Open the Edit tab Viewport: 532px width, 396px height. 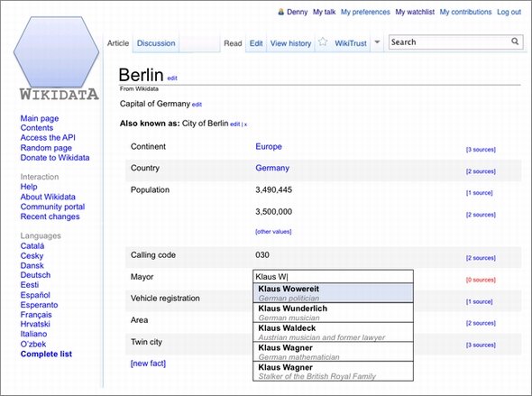256,43
